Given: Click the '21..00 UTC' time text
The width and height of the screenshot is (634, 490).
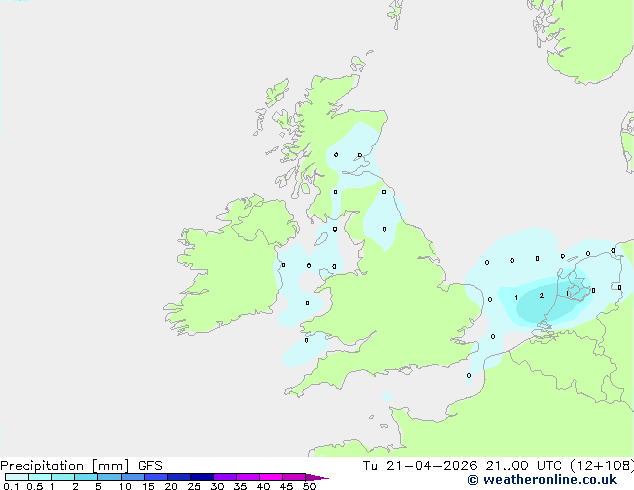Looking at the screenshot, I should [x=524, y=466].
